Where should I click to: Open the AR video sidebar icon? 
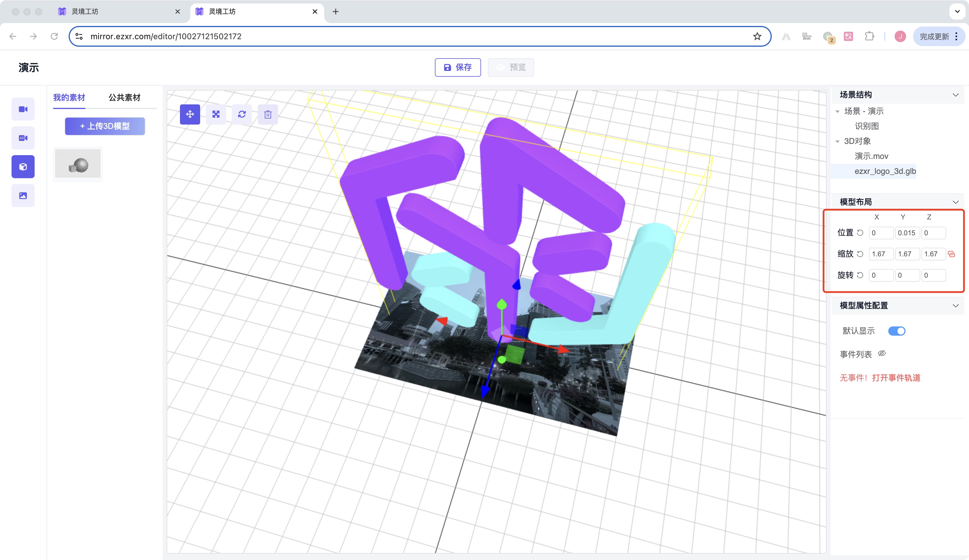tap(23, 138)
